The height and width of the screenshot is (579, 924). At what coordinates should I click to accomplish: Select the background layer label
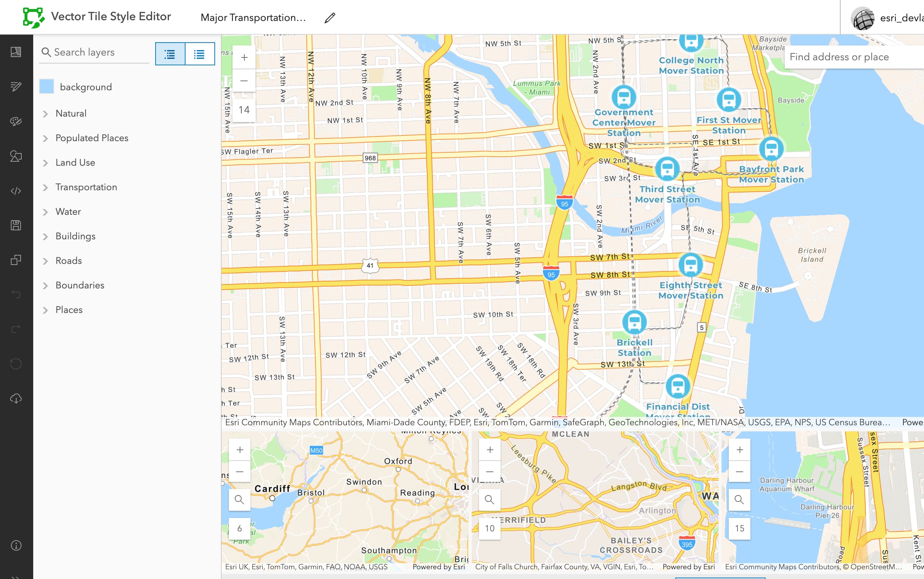tap(86, 87)
